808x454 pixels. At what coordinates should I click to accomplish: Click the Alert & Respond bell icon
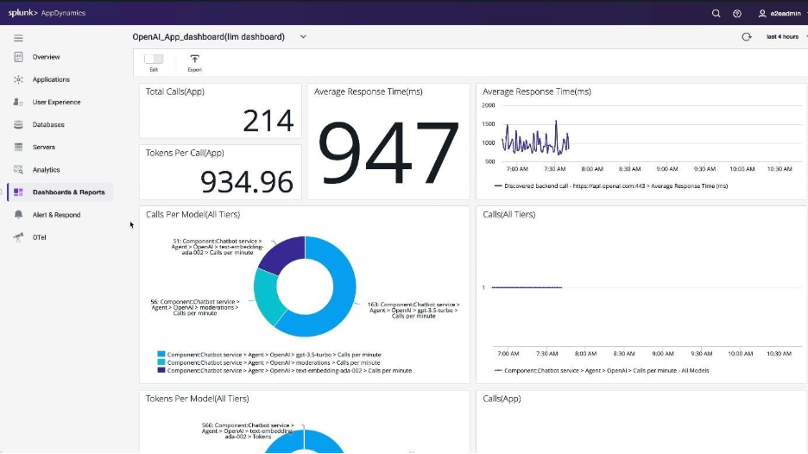point(19,214)
